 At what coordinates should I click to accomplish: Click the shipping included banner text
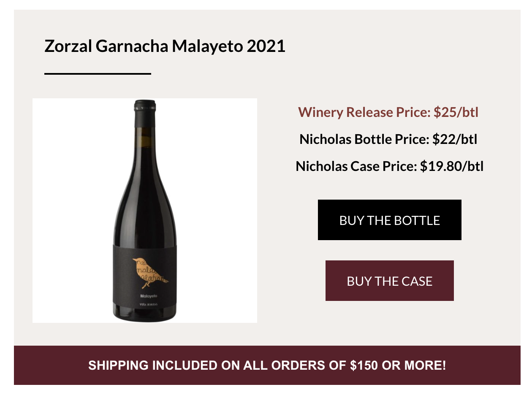(267, 365)
